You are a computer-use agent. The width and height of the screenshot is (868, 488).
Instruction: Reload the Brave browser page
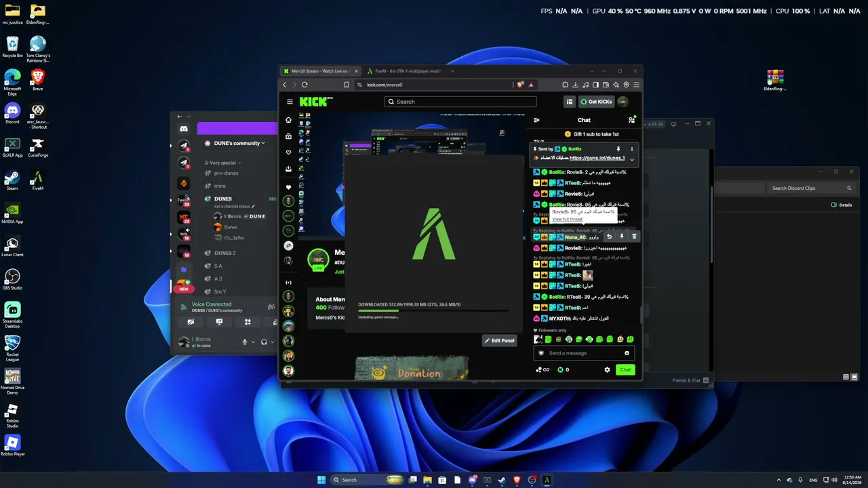coord(304,85)
